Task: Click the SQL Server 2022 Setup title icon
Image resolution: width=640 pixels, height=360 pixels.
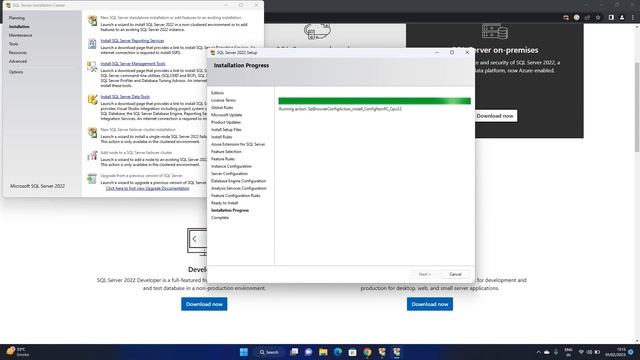Action: pyautogui.click(x=213, y=53)
